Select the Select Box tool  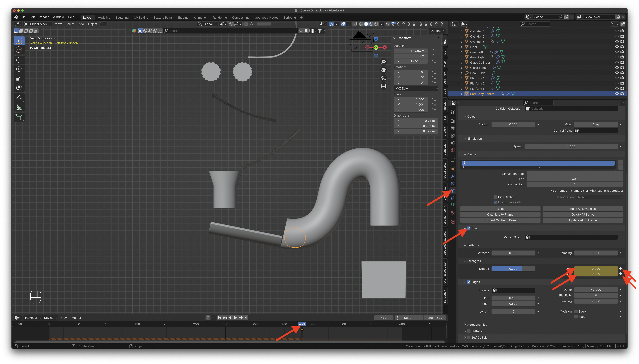coord(19,41)
